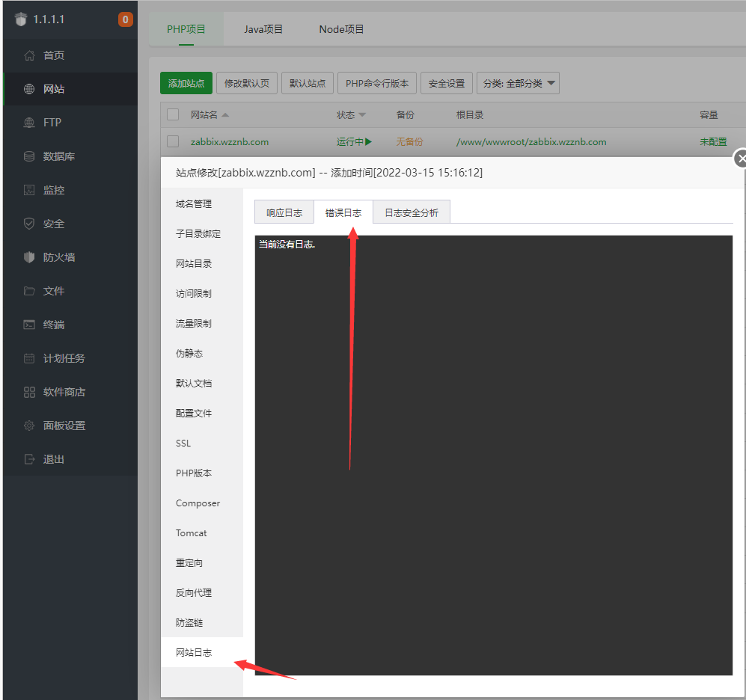Close the 站点修改 dialog with the X button
Viewport: 746px width, 700px height.
tap(740, 159)
